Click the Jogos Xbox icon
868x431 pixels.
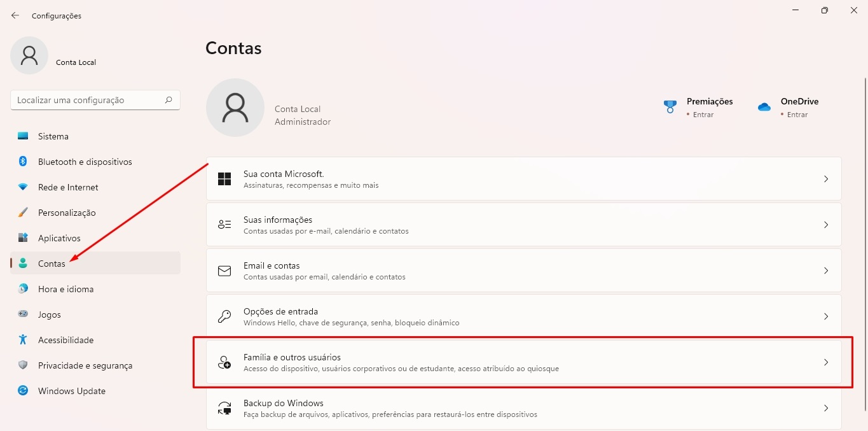coord(22,314)
